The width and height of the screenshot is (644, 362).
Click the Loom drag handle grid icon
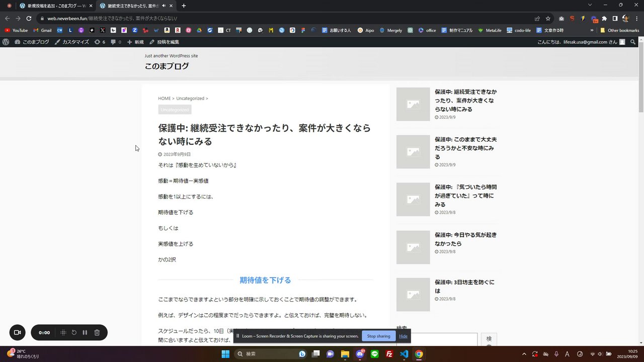click(63, 332)
